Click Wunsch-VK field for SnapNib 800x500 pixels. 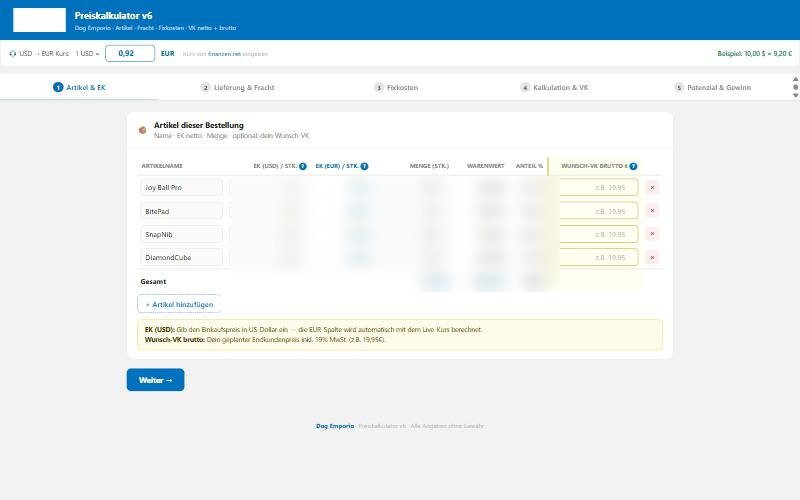tap(598, 235)
